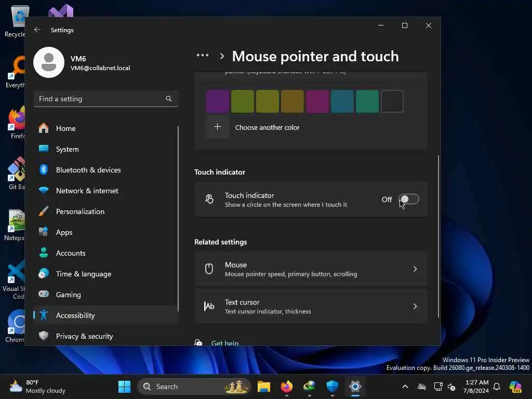Click the taskbar Search box

[194, 387]
